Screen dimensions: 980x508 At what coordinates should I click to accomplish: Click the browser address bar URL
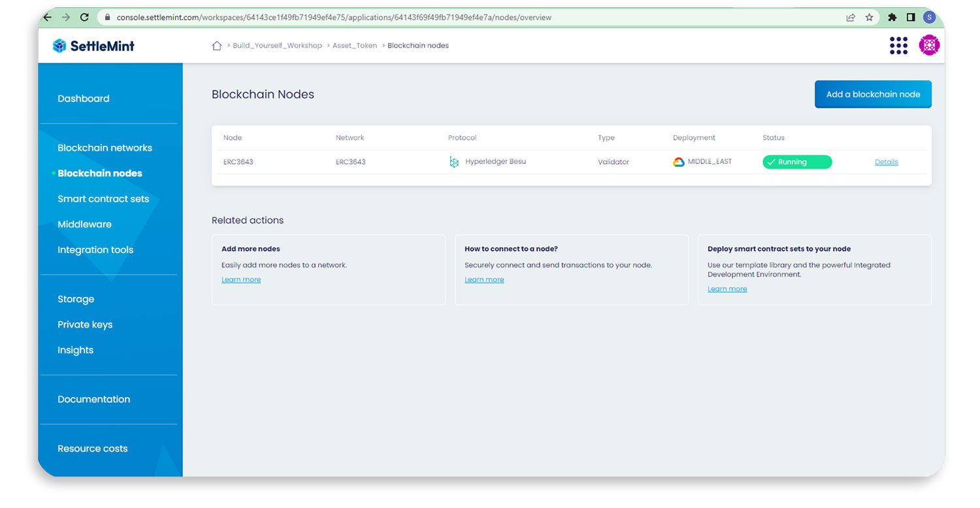coord(334,18)
